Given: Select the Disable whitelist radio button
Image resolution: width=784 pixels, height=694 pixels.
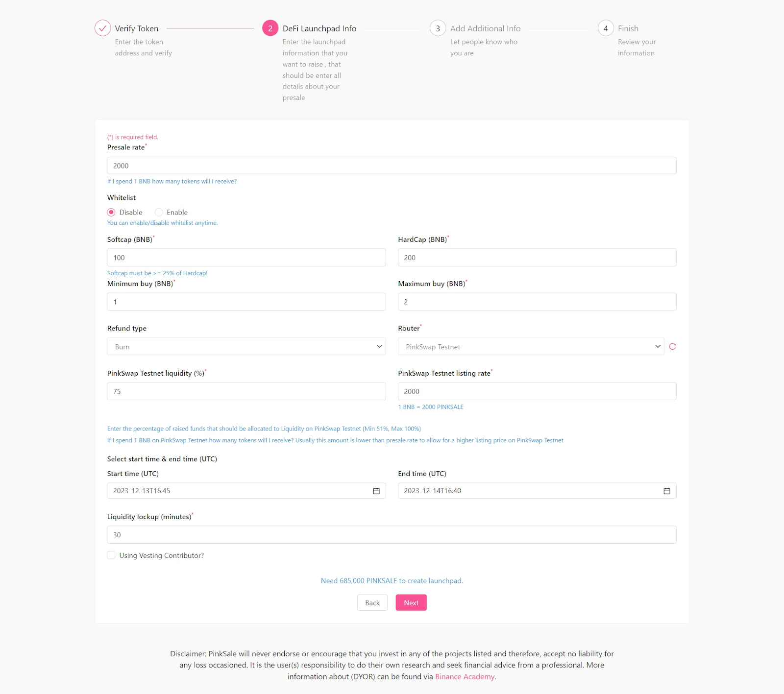Looking at the screenshot, I should point(111,212).
